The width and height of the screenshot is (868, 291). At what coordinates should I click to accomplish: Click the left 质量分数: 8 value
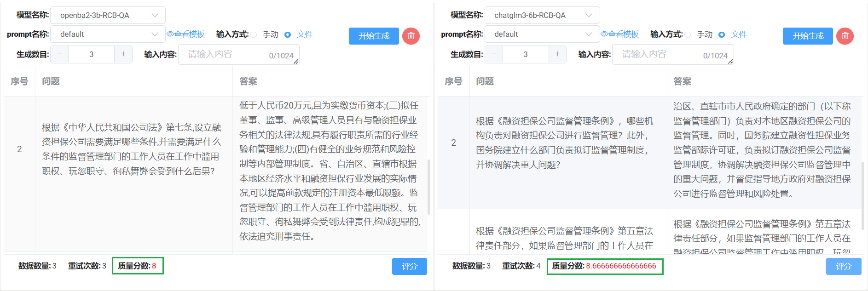[154, 266]
